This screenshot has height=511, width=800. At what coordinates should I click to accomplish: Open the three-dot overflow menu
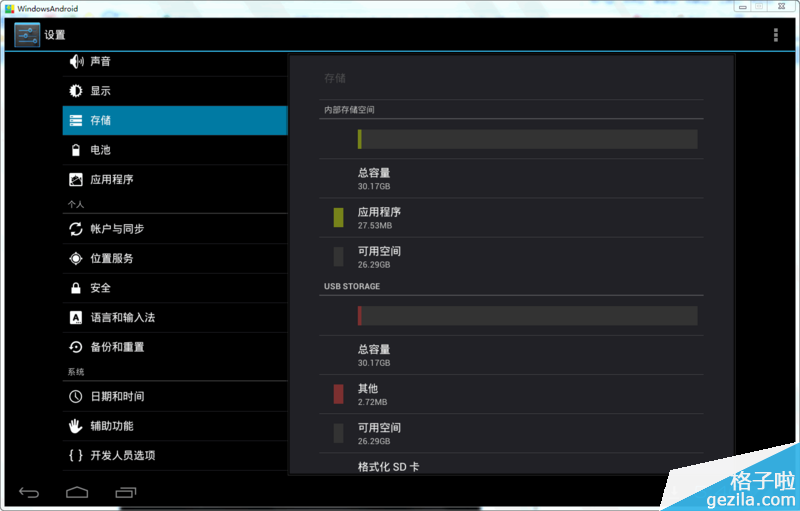click(776, 35)
